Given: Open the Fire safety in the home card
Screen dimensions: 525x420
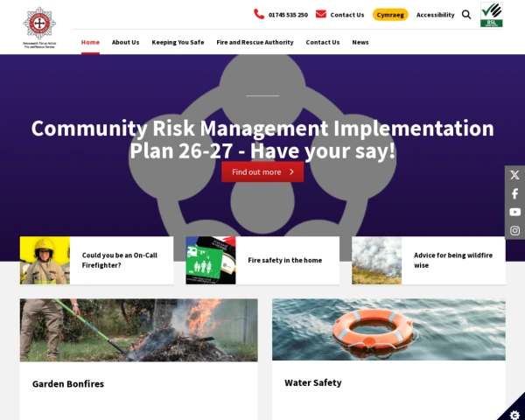Looking at the screenshot, I should tap(262, 260).
